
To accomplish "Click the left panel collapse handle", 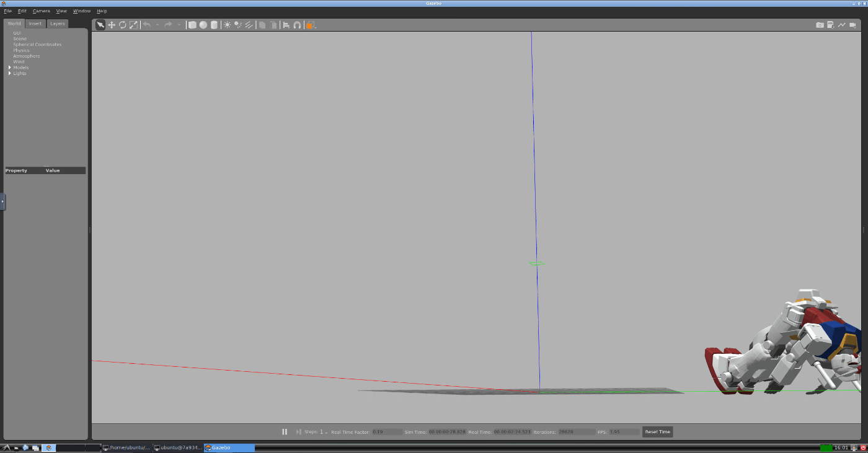I will (x=2, y=201).
